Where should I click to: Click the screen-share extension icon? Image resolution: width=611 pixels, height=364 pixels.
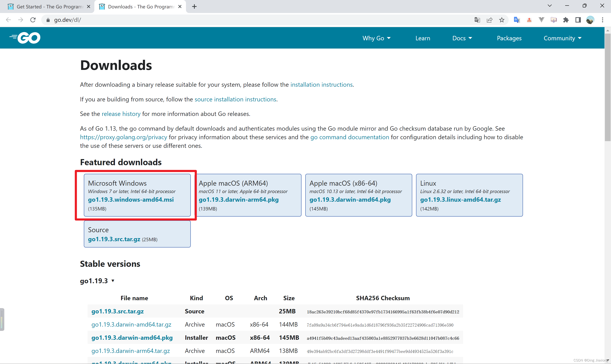554,20
